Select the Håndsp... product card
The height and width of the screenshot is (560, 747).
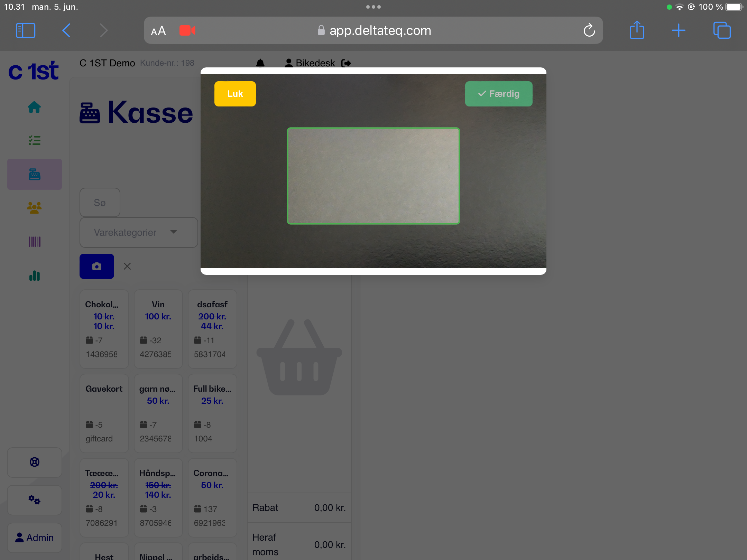click(x=158, y=498)
